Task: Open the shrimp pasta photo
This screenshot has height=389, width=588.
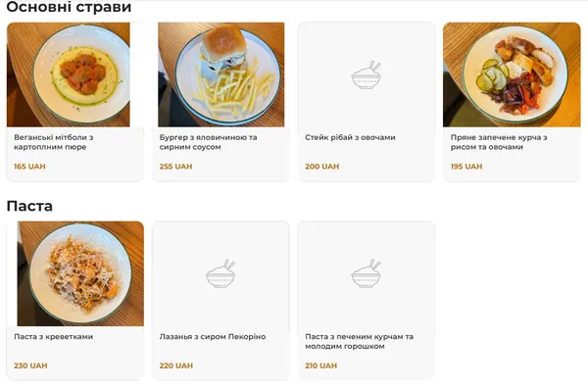Action: (x=80, y=273)
